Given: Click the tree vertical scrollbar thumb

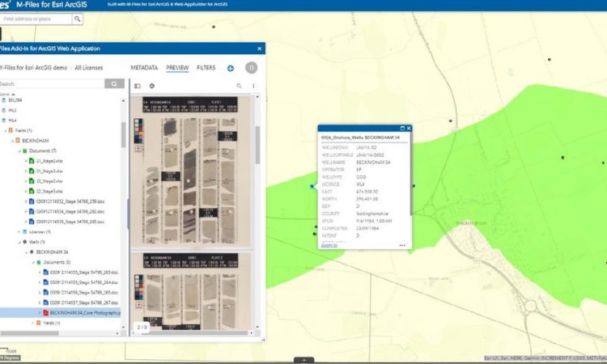Looking at the screenshot, I should pyautogui.click(x=124, y=134).
